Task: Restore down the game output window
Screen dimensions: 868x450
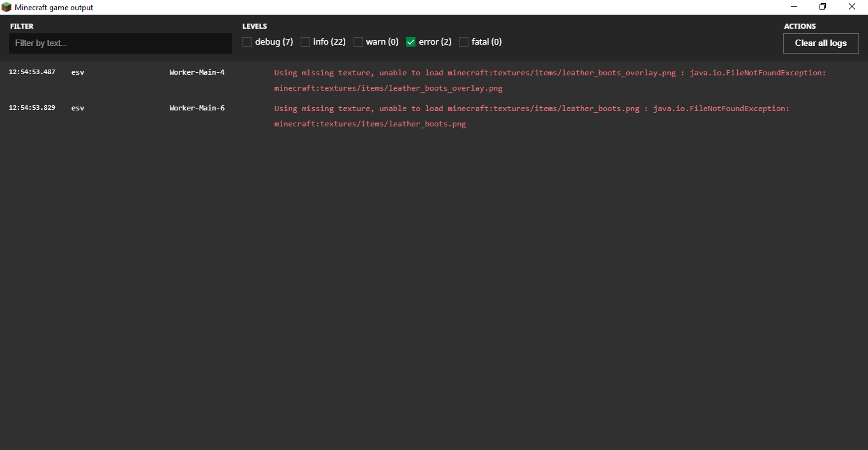Action: [823, 7]
